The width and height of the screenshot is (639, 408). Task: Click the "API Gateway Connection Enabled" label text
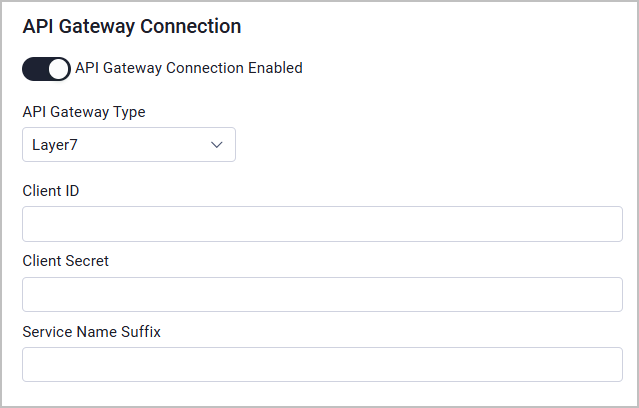[x=189, y=68]
